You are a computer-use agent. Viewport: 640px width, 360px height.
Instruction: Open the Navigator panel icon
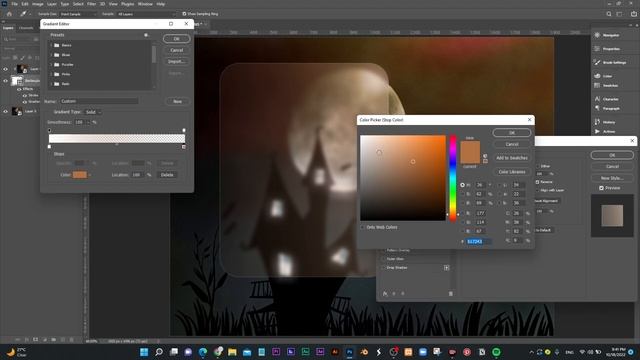click(x=597, y=35)
